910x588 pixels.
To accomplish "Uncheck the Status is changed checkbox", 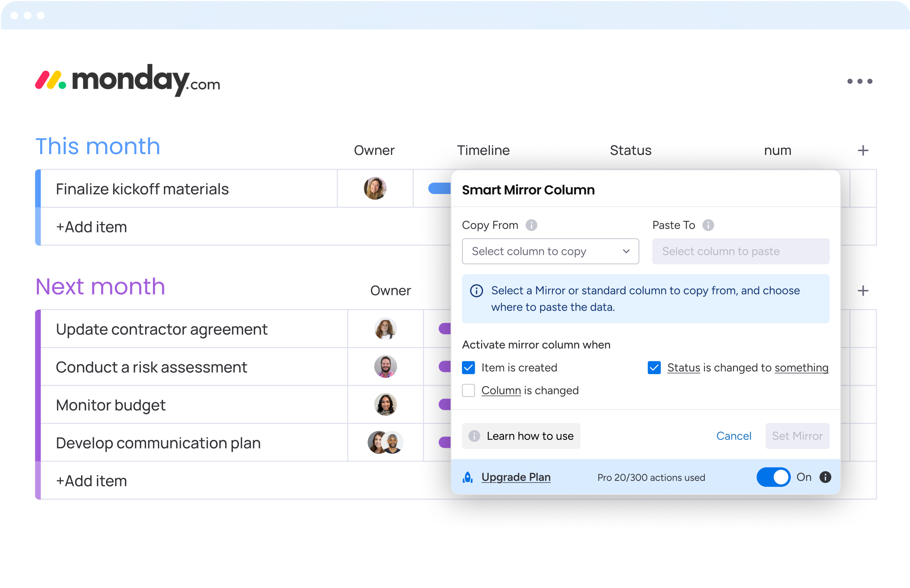I will 654,368.
